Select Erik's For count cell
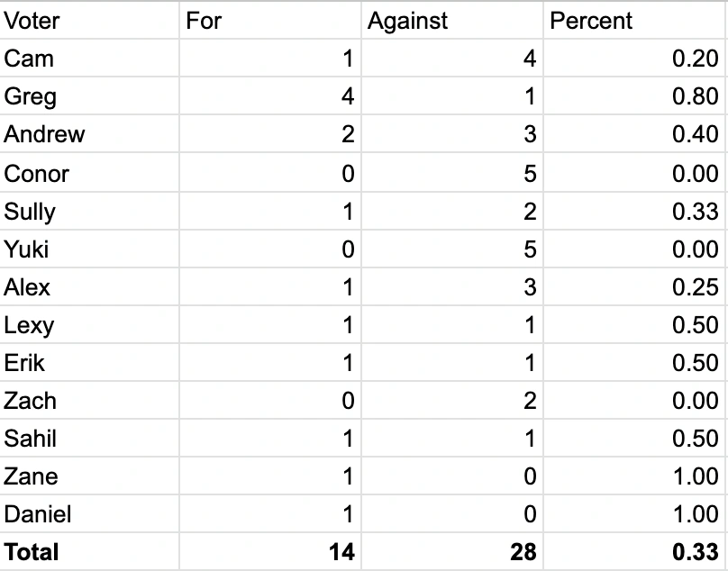 pyautogui.click(x=348, y=363)
